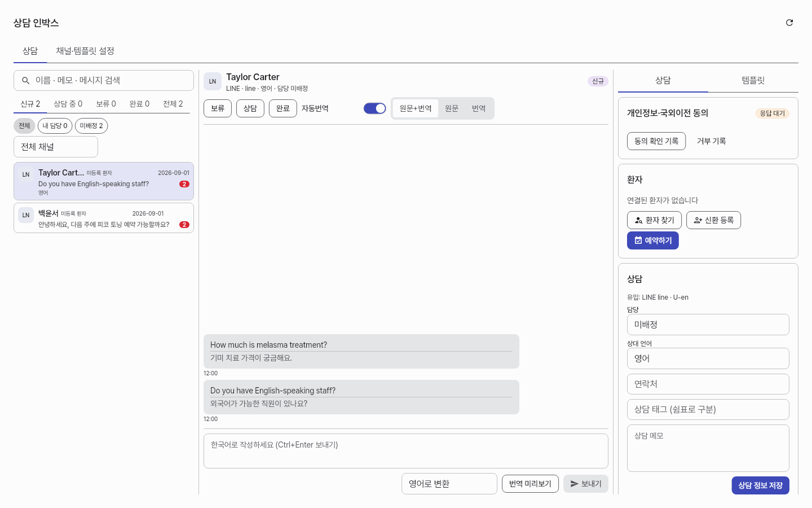The height and width of the screenshot is (508, 812).
Task: Click the 상담 status button in the header
Action: click(x=250, y=108)
